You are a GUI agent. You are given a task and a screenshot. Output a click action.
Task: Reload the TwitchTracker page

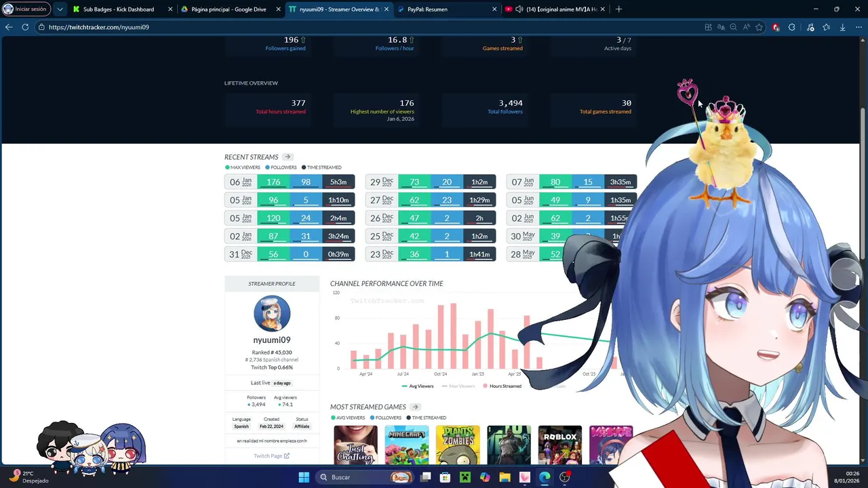point(25,27)
